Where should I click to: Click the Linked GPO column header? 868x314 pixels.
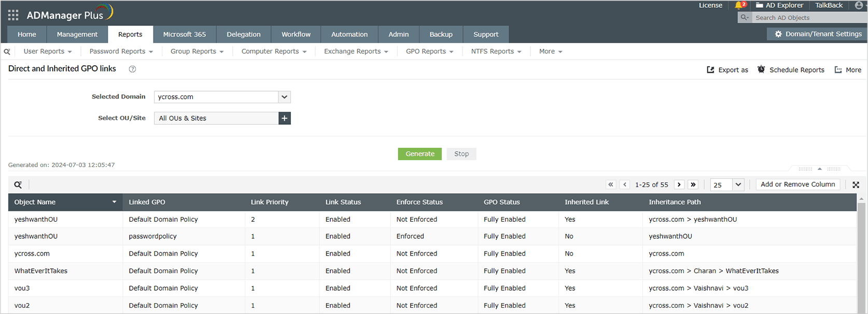tap(147, 202)
